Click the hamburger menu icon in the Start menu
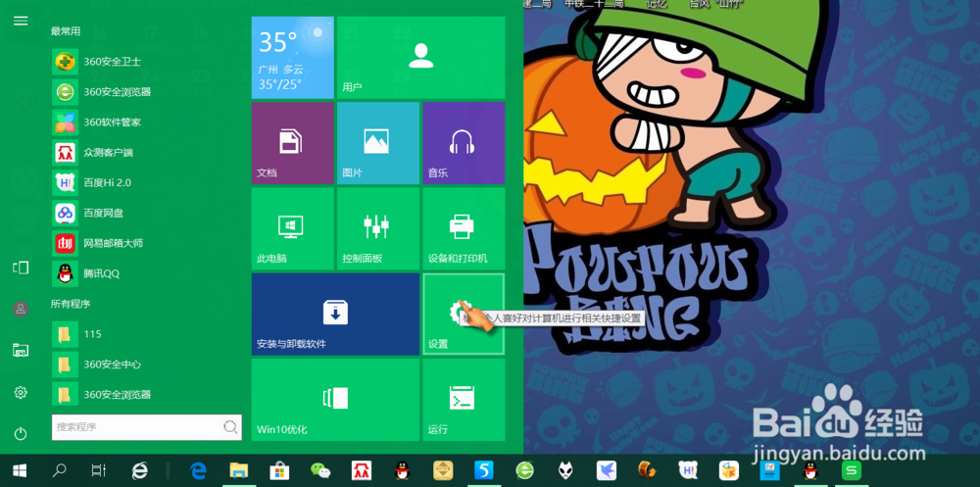Image resolution: width=980 pixels, height=487 pixels. click(x=21, y=22)
